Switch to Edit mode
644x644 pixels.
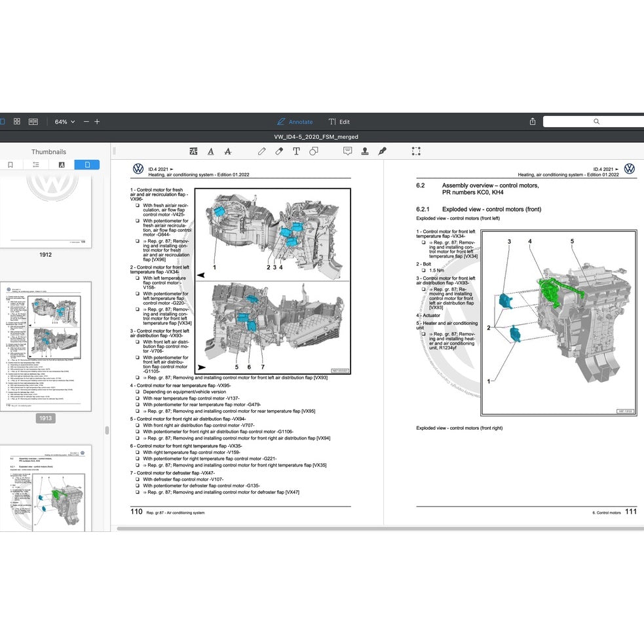point(339,122)
